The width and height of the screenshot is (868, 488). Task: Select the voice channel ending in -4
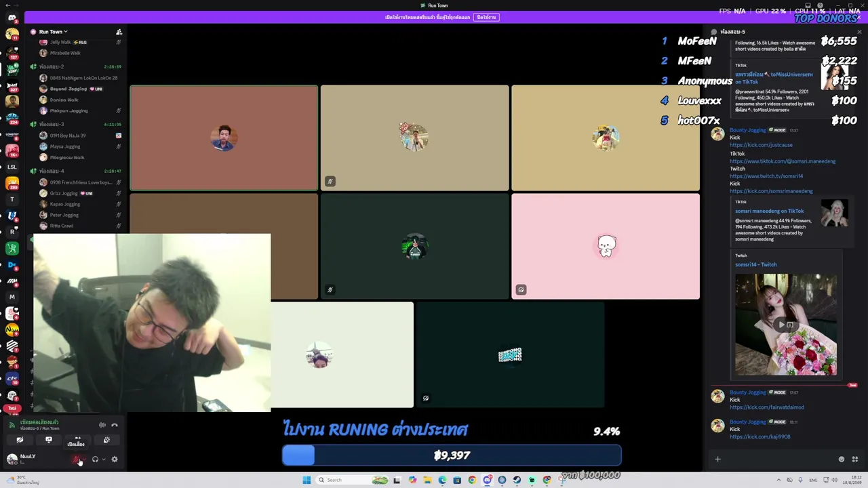coord(52,171)
